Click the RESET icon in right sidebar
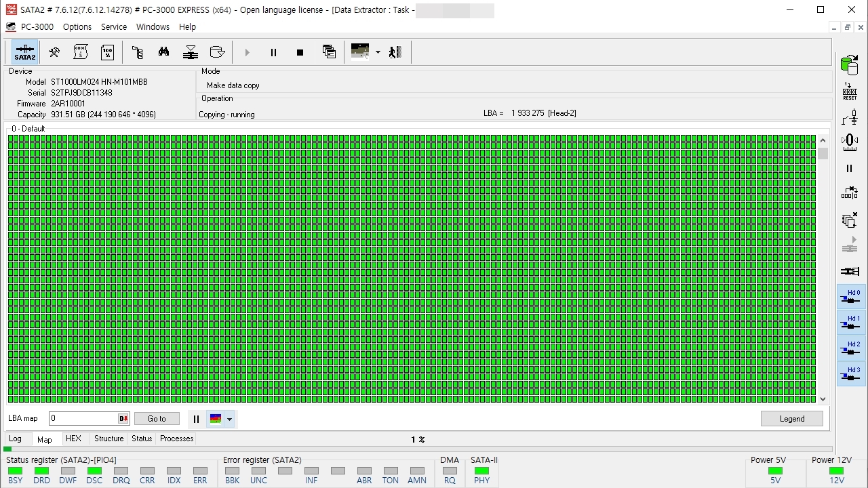Screen dimensions: 868x488 tap(850, 92)
